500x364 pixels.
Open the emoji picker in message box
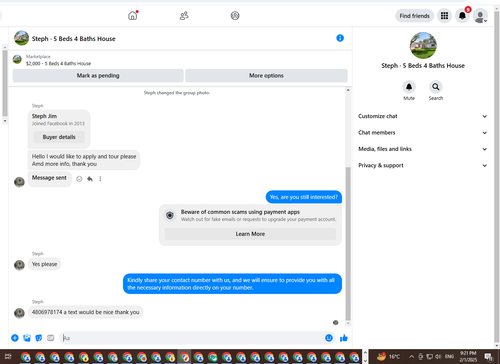[329, 338]
